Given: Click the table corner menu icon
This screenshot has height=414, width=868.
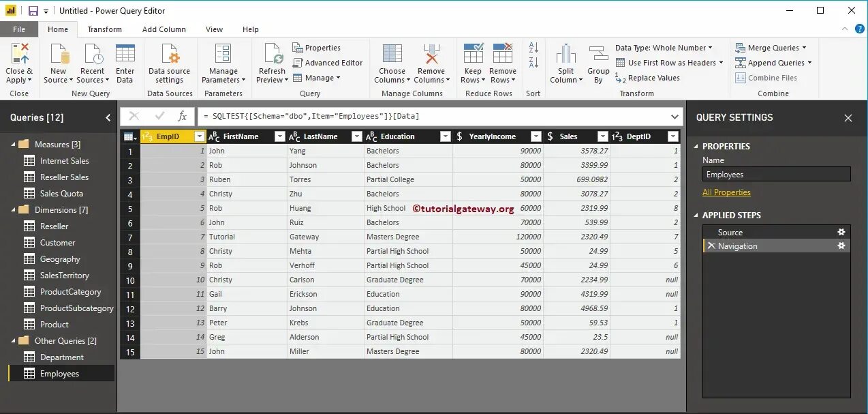Looking at the screenshot, I should coord(129,136).
